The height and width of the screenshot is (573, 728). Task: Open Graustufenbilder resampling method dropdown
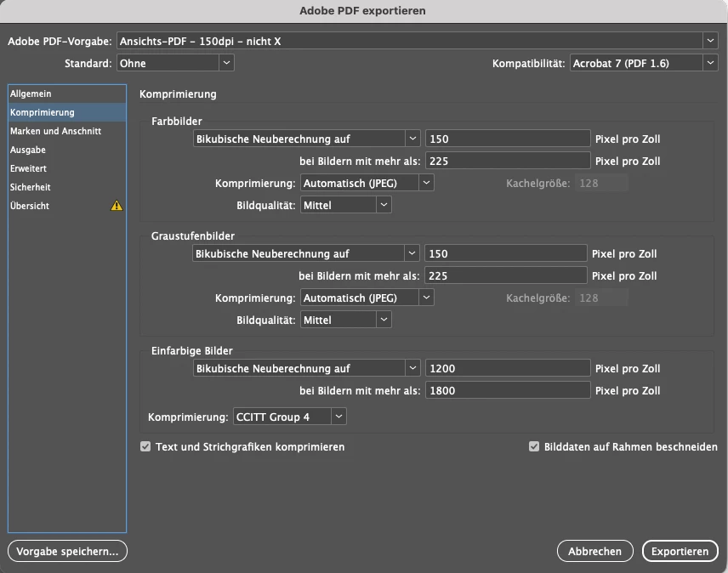[x=306, y=253]
